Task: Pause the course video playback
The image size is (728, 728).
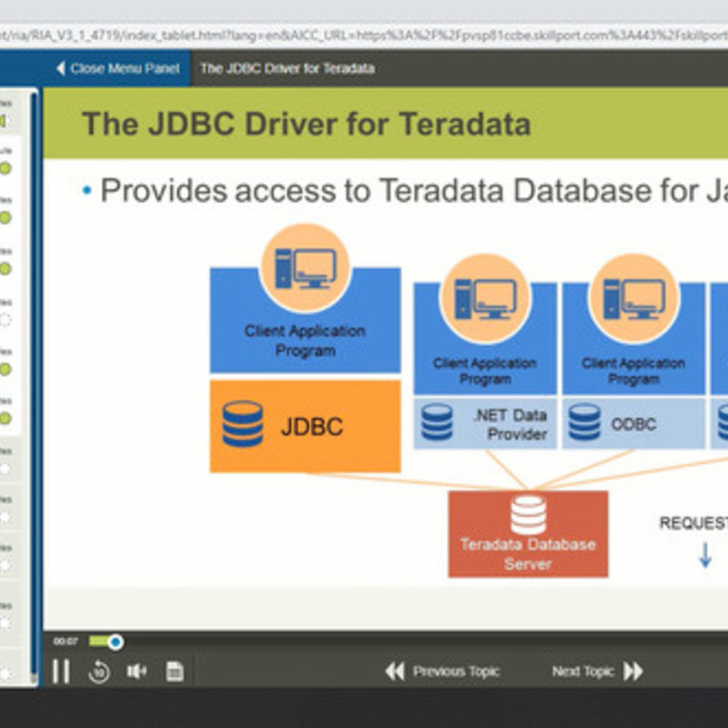Action: click(x=61, y=671)
